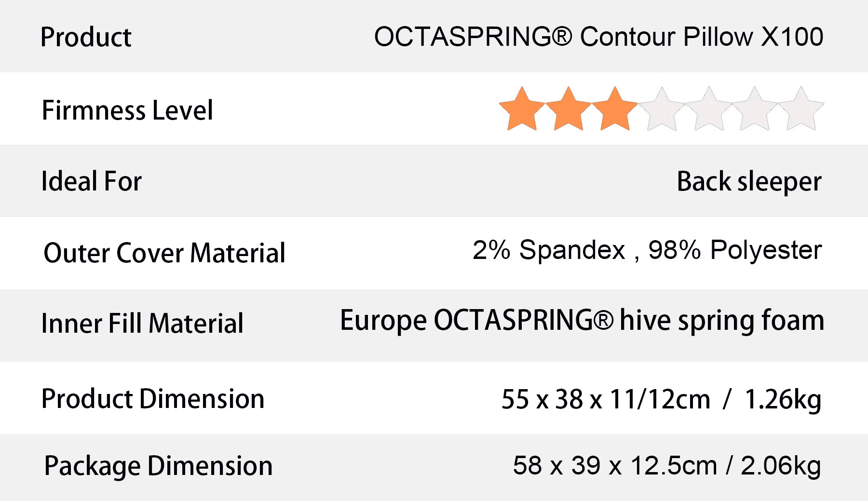Select the sixth firmness star
This screenshot has width=868, height=501.
[x=755, y=110]
